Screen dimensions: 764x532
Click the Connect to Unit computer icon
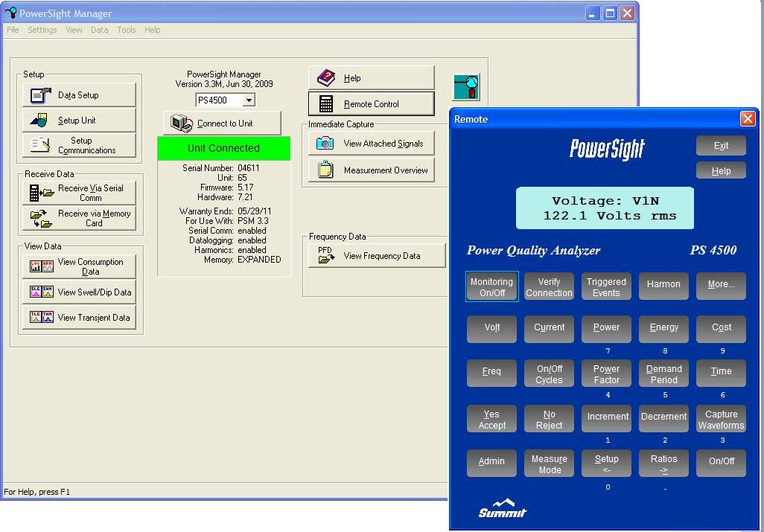click(x=182, y=124)
